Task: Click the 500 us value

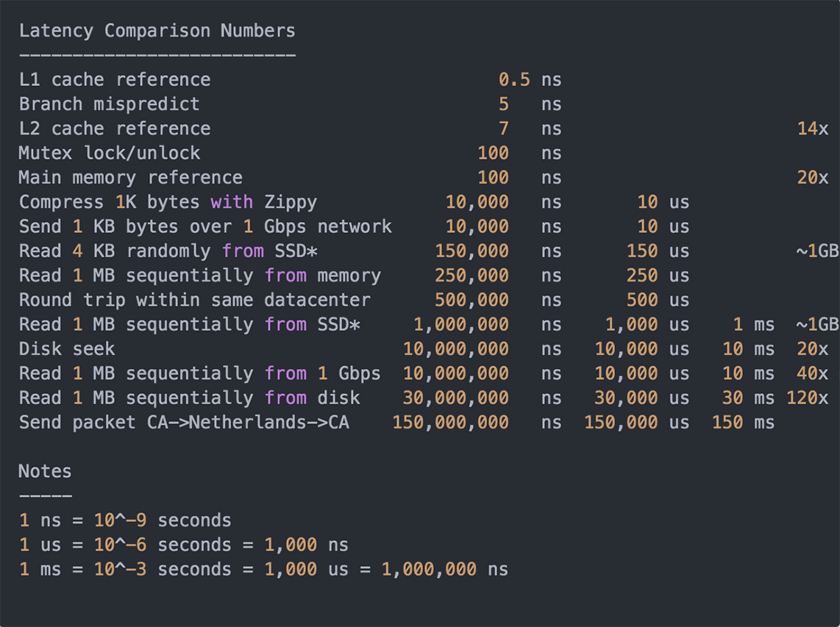Action: [642, 300]
